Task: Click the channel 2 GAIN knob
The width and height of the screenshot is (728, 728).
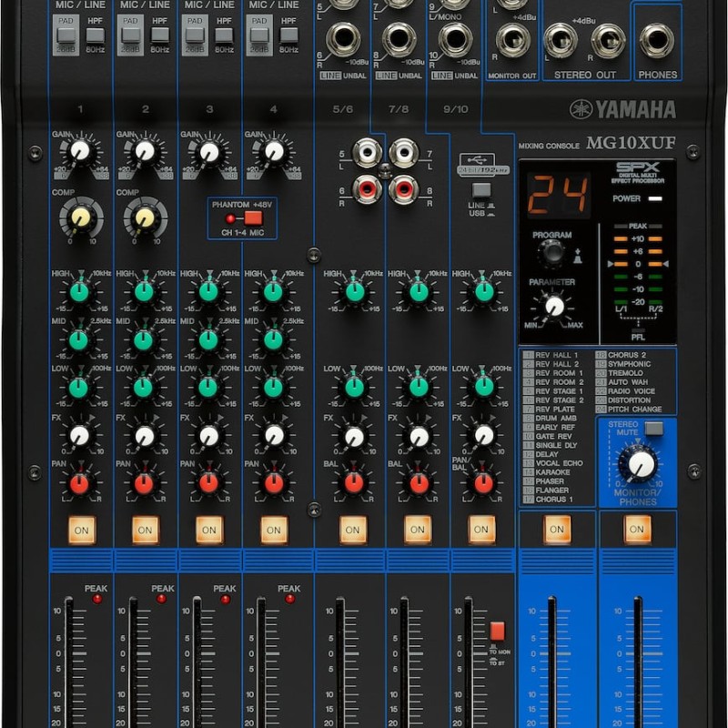Action: click(145, 151)
